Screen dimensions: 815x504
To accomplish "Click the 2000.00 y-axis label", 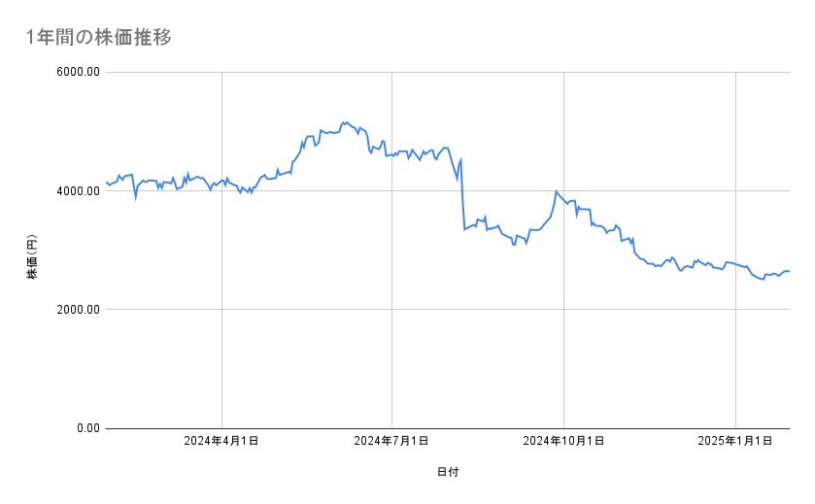I will tap(76, 310).
